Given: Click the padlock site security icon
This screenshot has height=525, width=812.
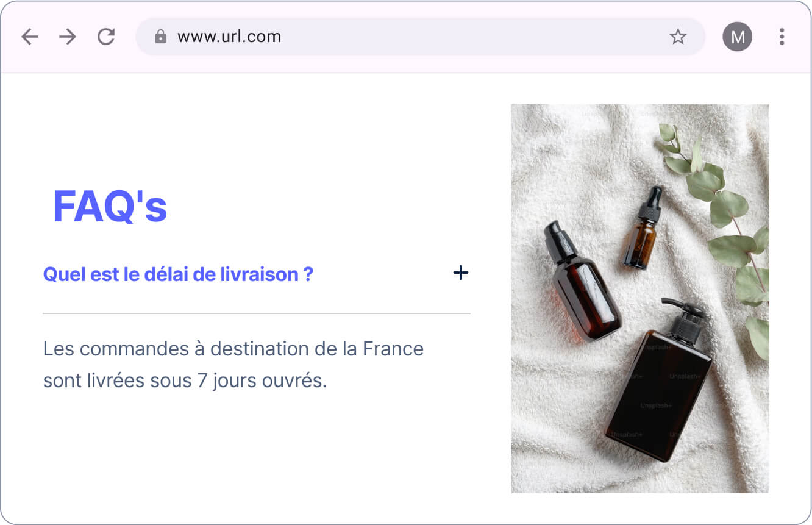Looking at the screenshot, I should pyautogui.click(x=160, y=37).
